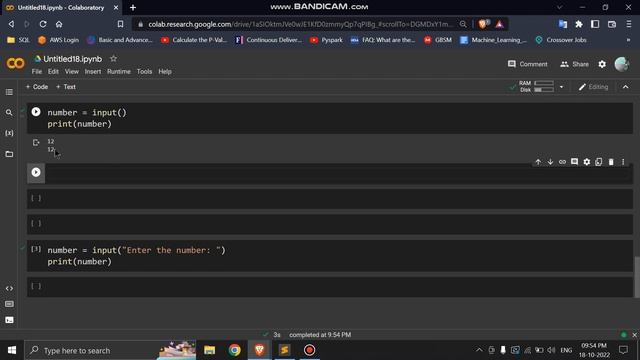This screenshot has height=360, width=640.
Task: Open the Help menu
Action: coord(165,71)
